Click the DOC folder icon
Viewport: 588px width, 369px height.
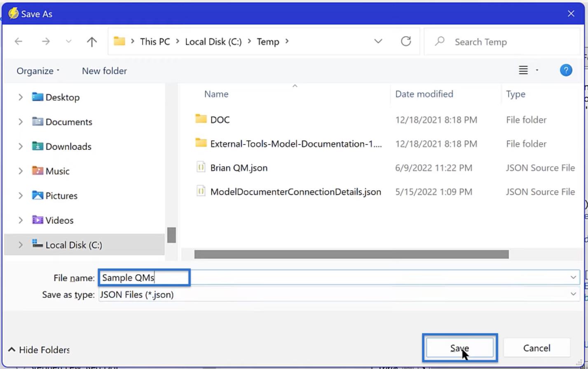[x=201, y=119]
